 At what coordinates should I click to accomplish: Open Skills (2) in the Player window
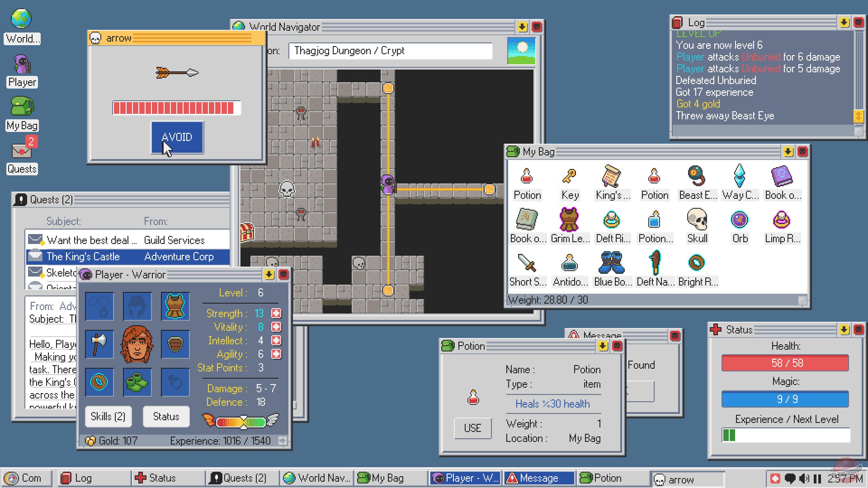pos(108,416)
